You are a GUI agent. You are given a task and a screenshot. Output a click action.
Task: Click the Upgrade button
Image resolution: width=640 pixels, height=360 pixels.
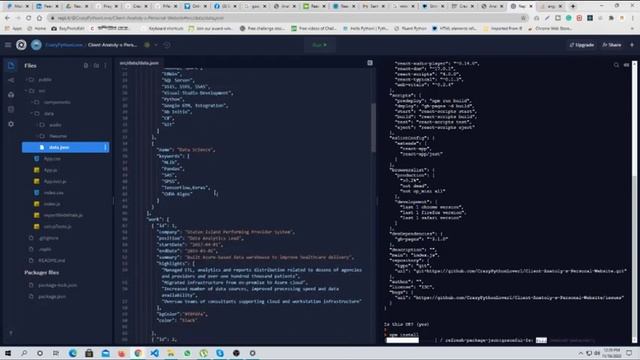582,45
